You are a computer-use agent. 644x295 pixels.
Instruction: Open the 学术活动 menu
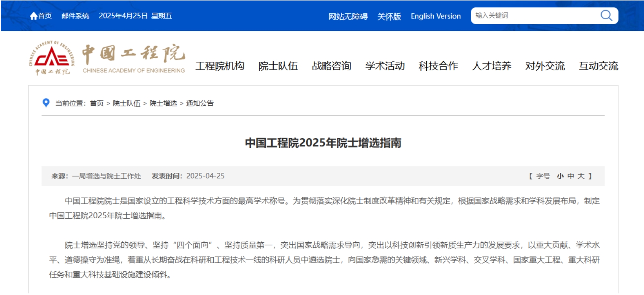[385, 66]
